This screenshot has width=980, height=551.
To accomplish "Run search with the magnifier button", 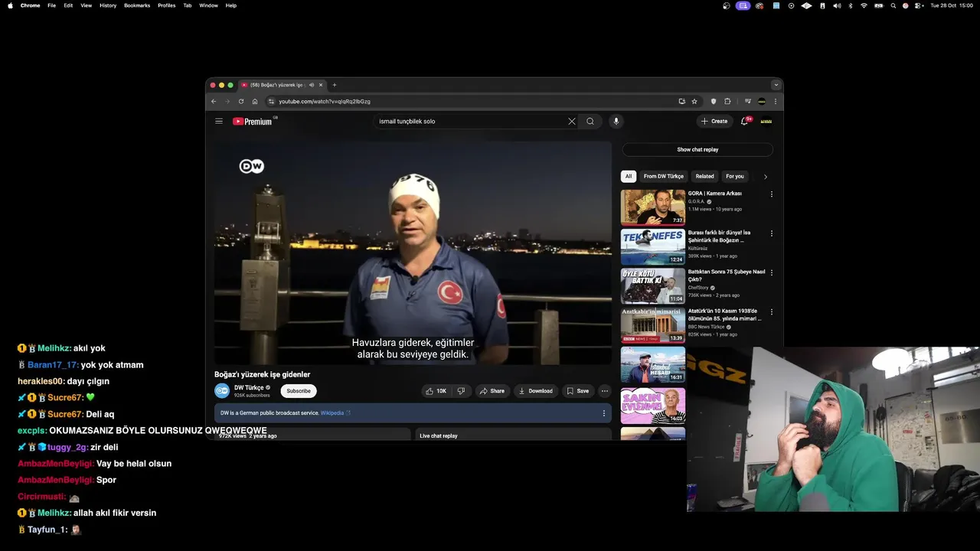I will pyautogui.click(x=590, y=121).
